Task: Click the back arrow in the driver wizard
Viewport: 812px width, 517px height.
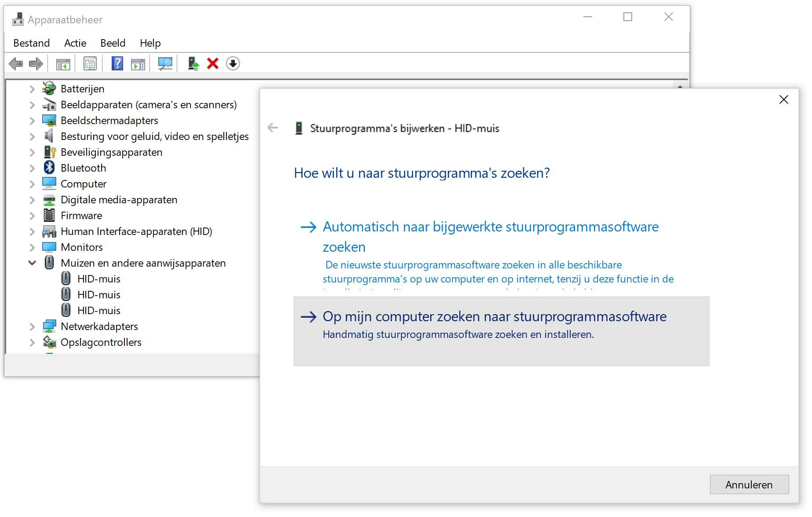Action: 273,128
